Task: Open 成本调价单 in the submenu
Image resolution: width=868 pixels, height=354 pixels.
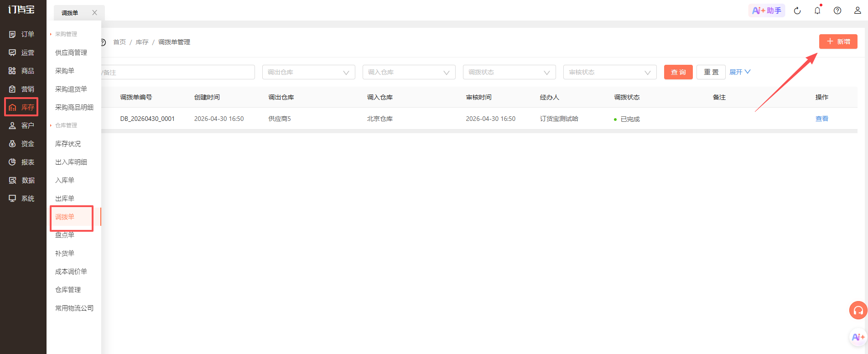Action: (x=71, y=271)
